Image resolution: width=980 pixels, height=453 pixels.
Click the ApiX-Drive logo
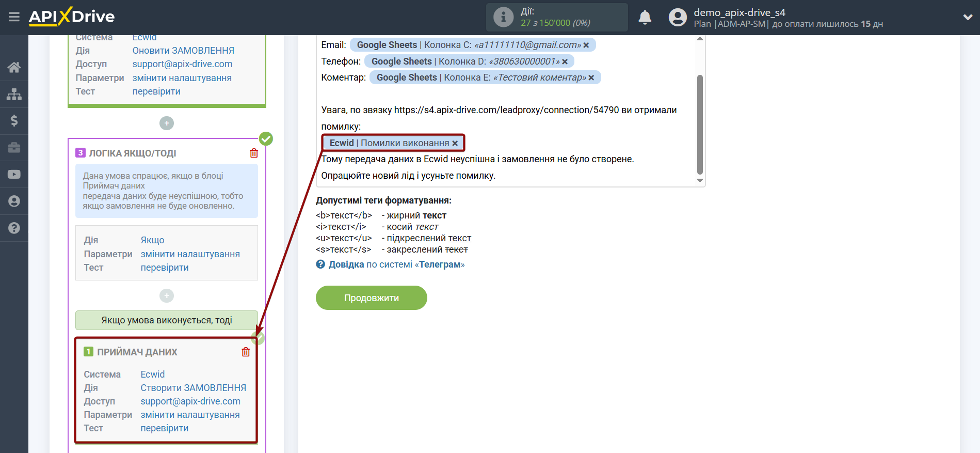[x=72, y=17]
